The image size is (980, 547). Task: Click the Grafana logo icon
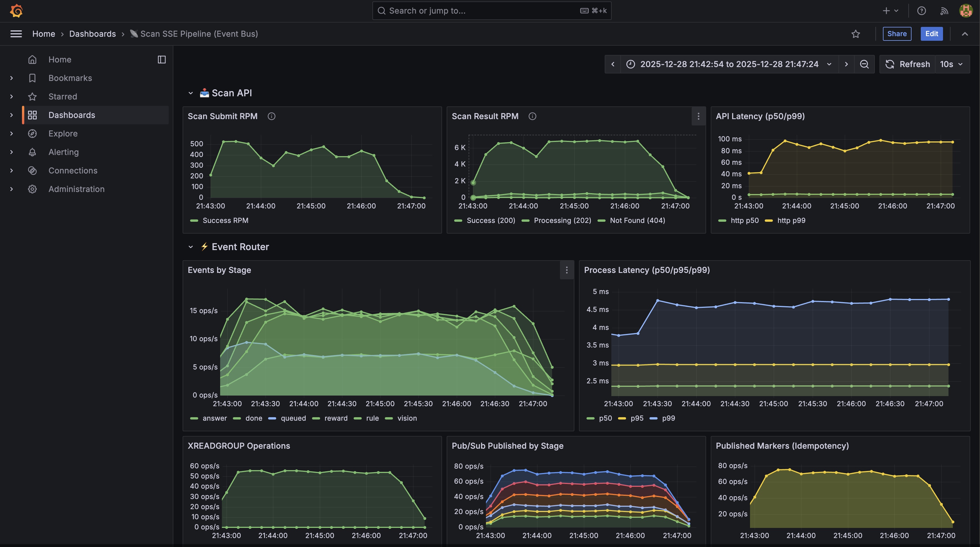click(x=16, y=11)
